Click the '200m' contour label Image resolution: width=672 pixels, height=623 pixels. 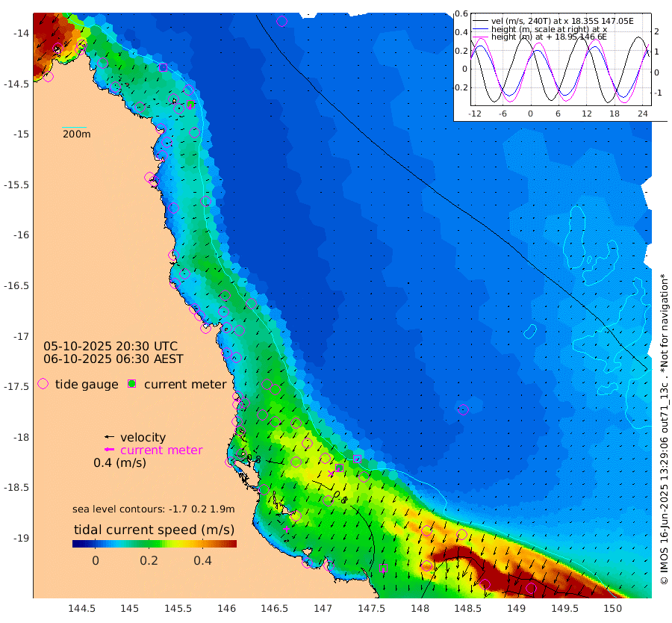point(77,134)
